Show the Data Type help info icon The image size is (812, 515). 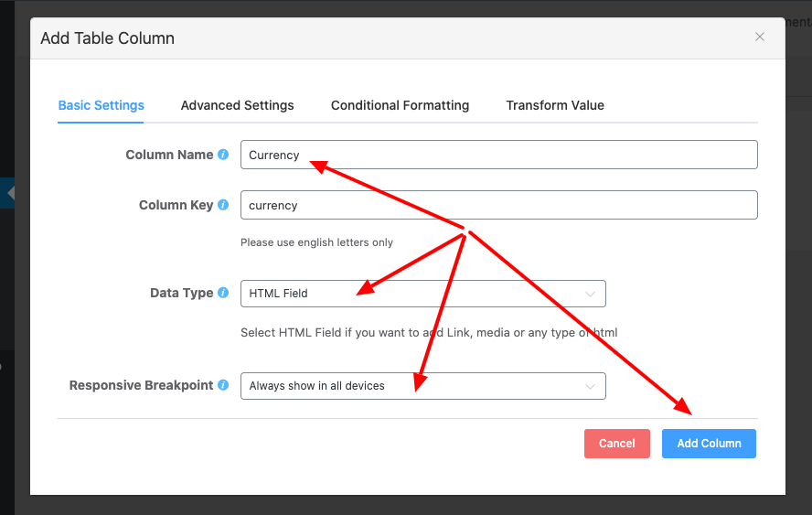click(223, 293)
